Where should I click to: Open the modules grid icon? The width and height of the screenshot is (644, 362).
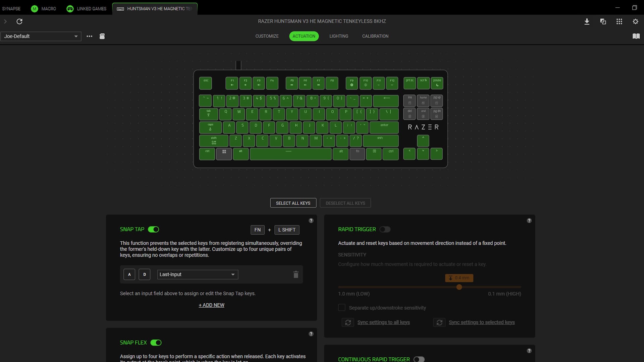(619, 21)
